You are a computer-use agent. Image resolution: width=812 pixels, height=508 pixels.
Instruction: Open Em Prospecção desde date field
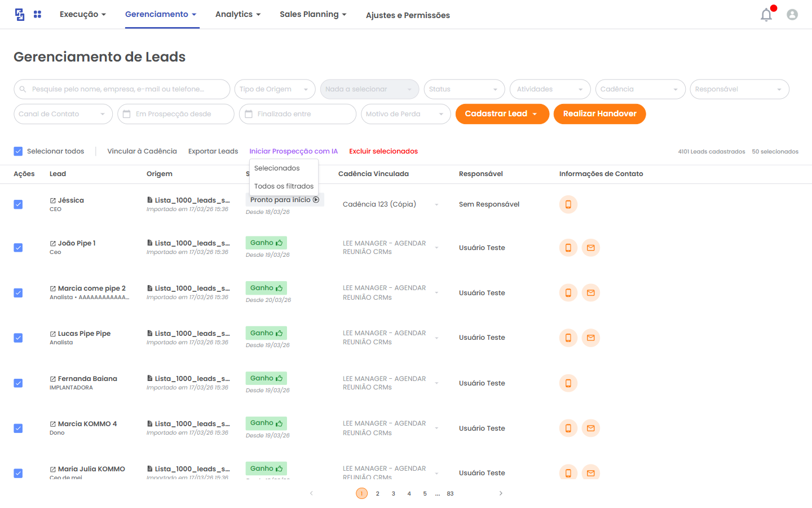176,114
